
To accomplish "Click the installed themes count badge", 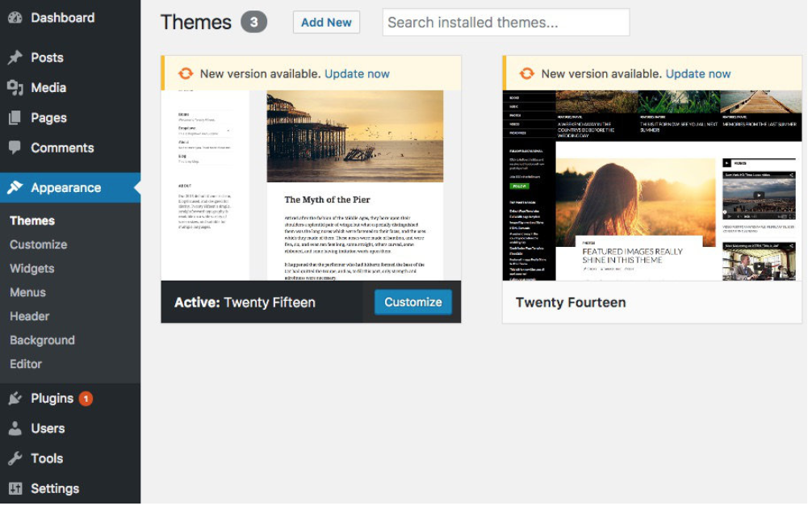I will (x=253, y=23).
